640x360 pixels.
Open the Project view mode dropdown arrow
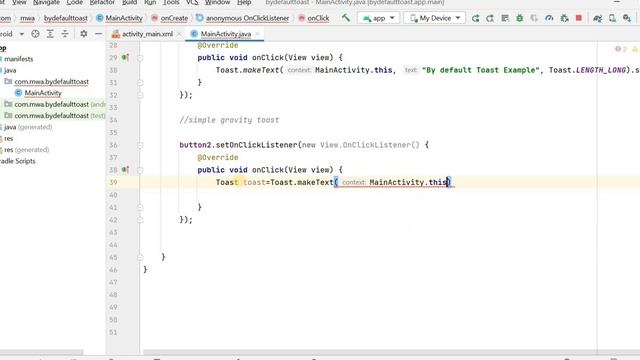click(x=22, y=34)
